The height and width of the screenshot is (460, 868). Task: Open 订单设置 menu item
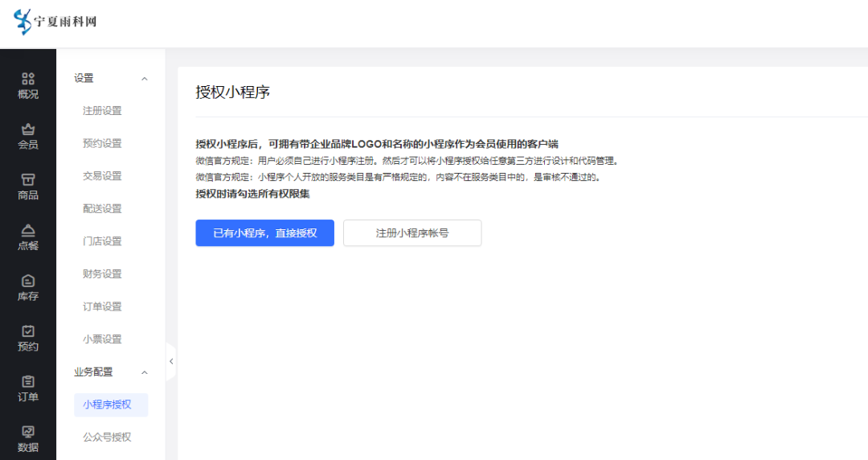102,306
